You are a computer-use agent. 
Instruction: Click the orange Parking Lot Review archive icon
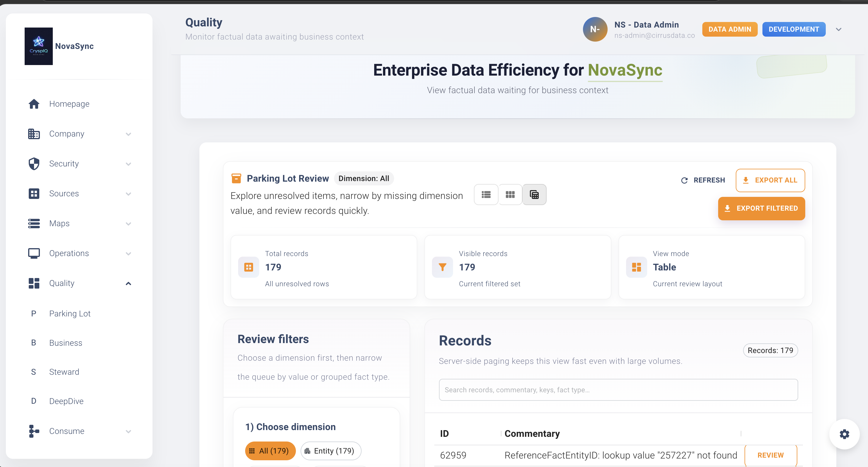236,178
